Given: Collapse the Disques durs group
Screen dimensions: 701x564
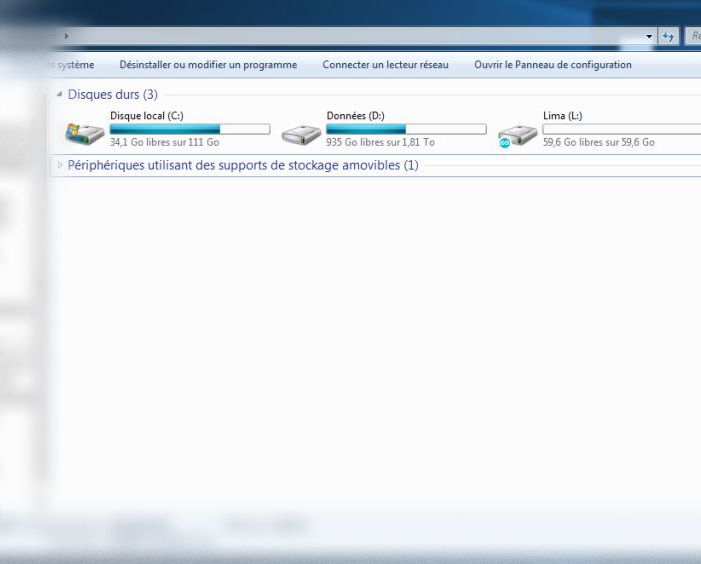Looking at the screenshot, I should coord(59,95).
